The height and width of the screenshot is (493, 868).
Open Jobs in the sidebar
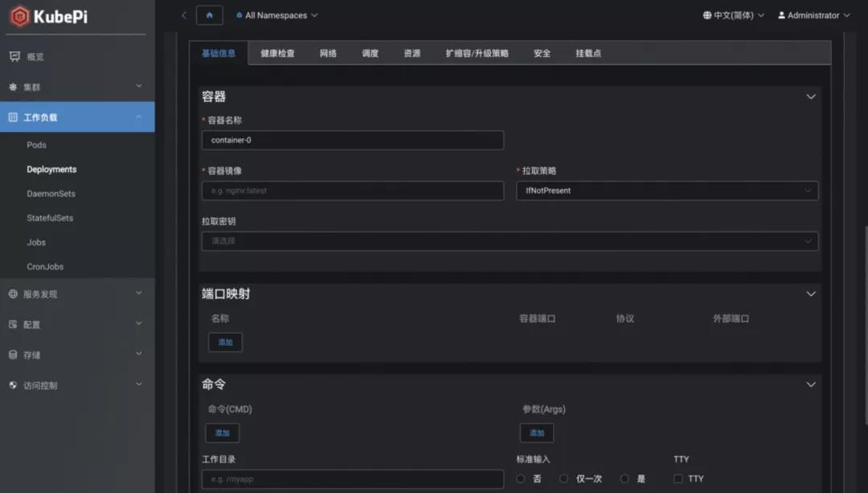[x=36, y=243]
